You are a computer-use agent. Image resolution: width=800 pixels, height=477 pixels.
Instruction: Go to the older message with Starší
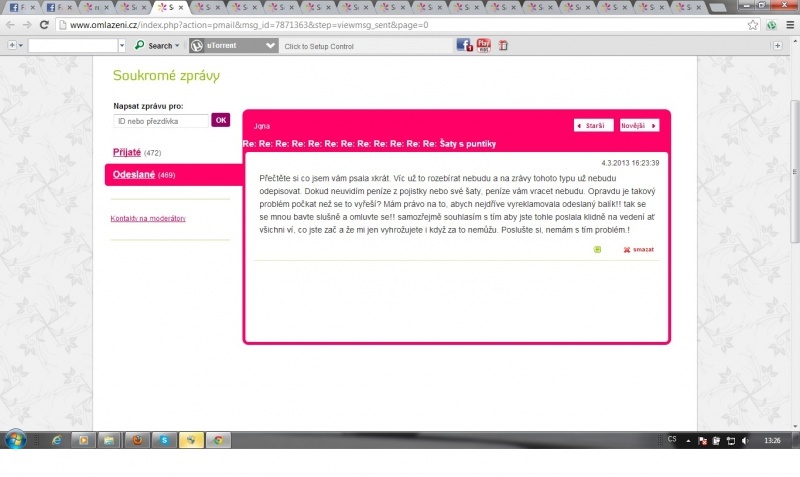[593, 126]
